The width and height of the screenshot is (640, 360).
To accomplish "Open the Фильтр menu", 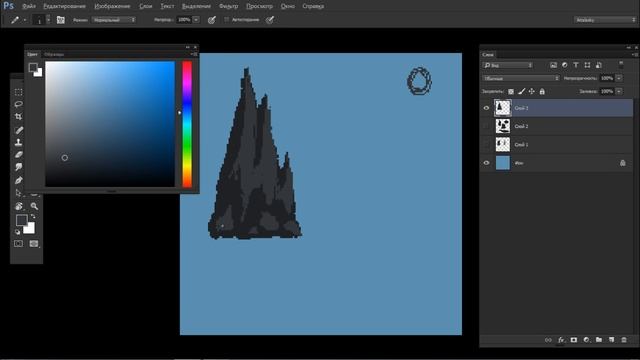I will (229, 6).
